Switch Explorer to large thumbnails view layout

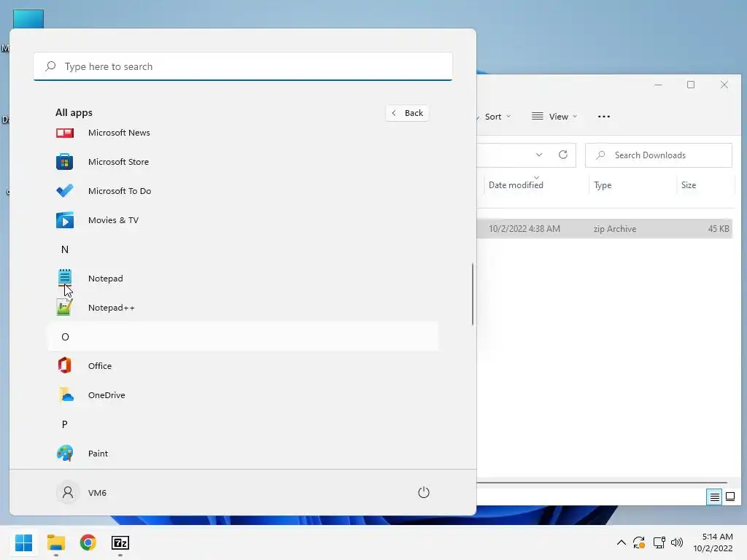click(729, 497)
